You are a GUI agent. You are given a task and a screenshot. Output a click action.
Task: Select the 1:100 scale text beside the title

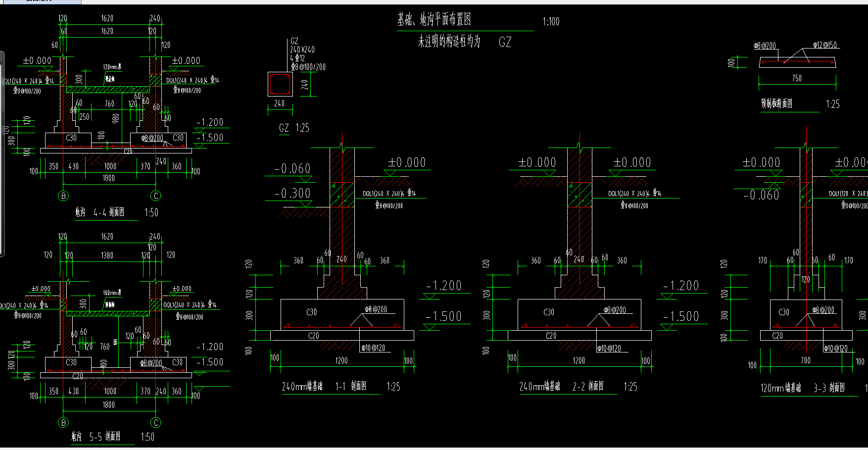[551, 21]
